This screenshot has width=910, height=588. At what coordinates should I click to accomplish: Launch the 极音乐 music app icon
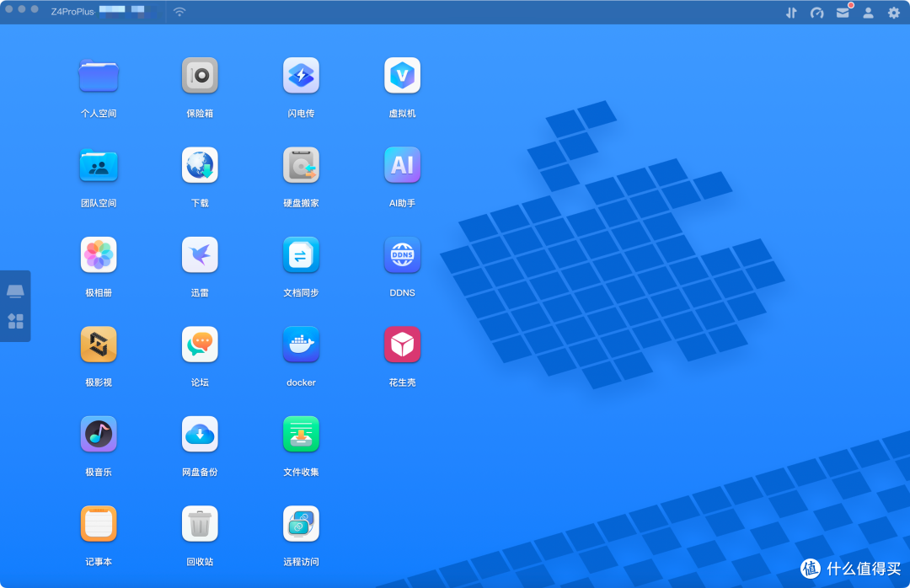[99, 434]
